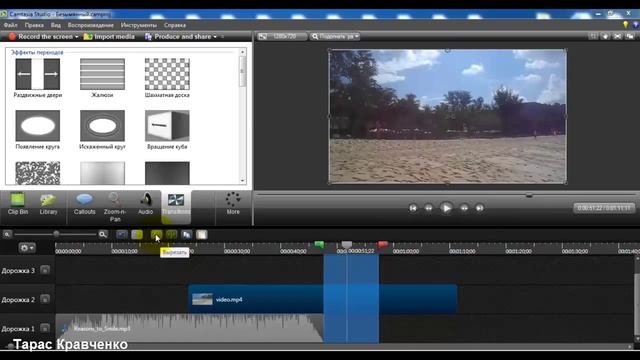This screenshot has width=640, height=360.
Task: Click Produce and share button
Action: [178, 37]
